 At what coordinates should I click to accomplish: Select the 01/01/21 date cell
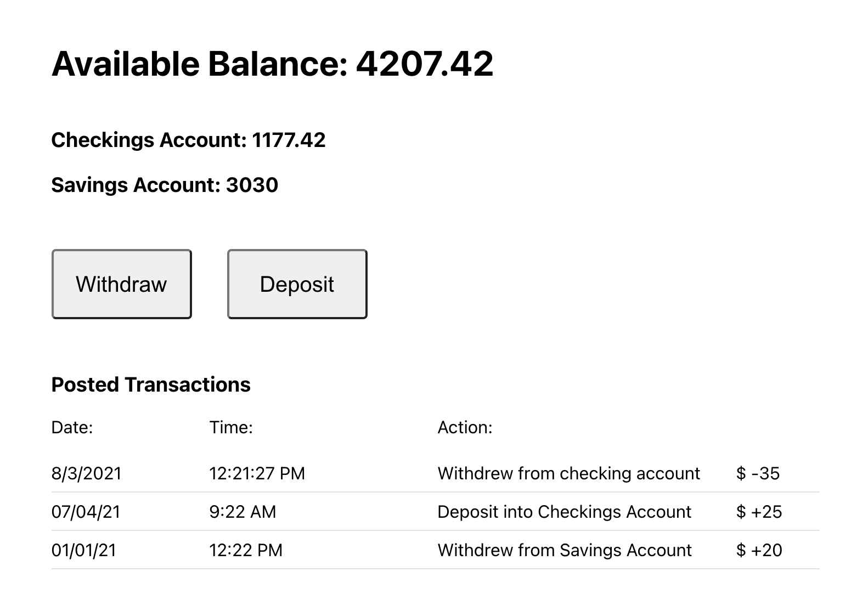84,550
